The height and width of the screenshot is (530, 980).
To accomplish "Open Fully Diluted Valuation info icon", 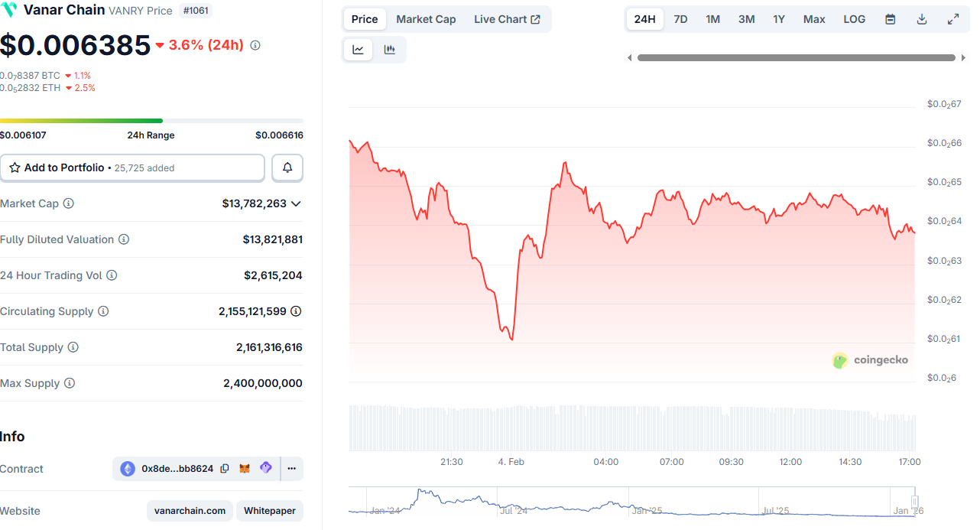I will (x=124, y=239).
